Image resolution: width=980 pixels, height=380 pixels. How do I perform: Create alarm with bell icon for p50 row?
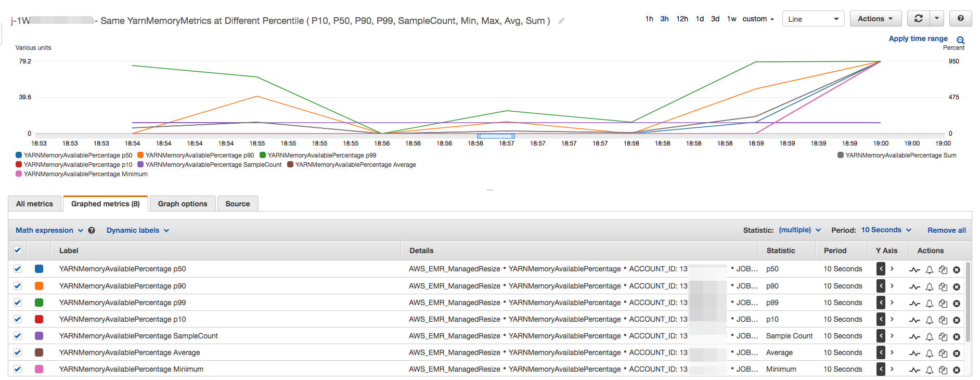pos(929,270)
